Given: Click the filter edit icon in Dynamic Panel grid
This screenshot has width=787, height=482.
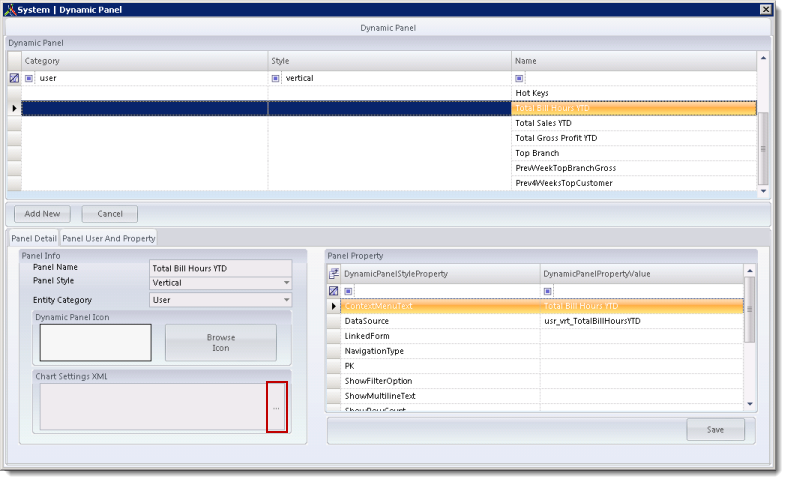Looking at the screenshot, I should click(14, 78).
